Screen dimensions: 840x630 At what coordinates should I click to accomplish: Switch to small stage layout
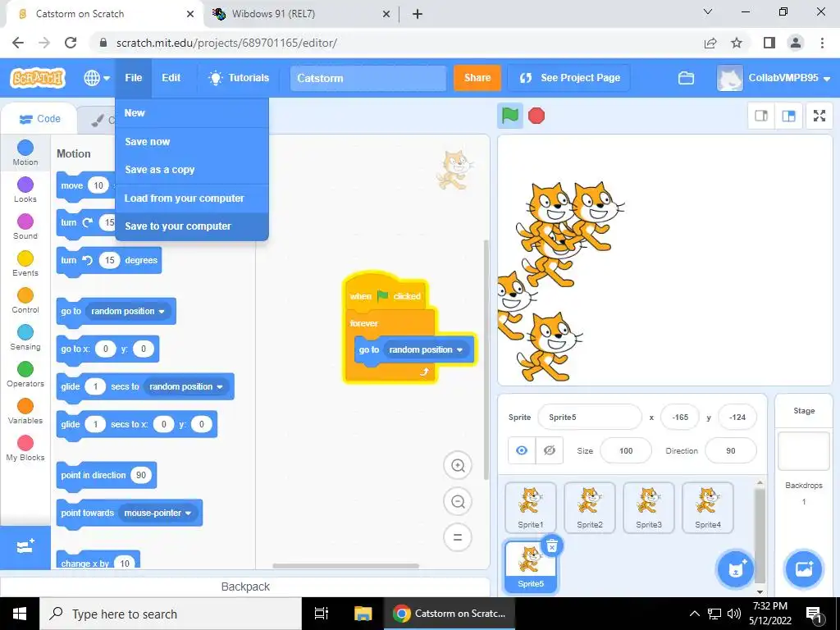761,116
